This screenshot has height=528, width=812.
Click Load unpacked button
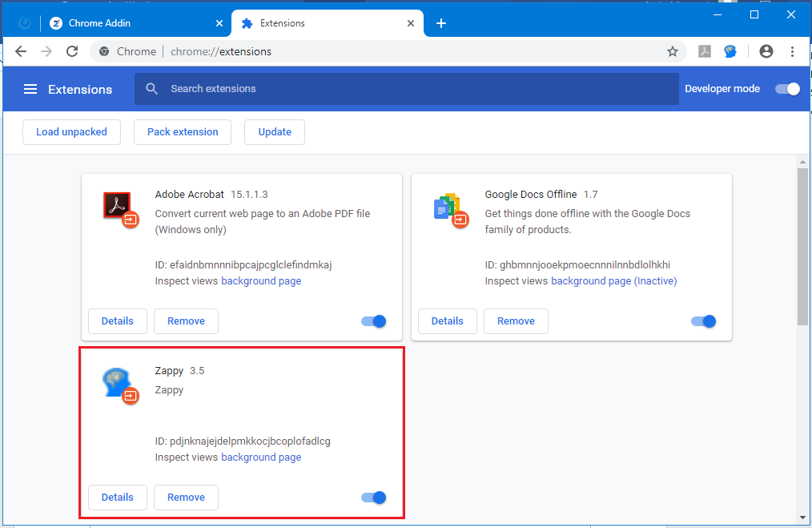pos(71,132)
